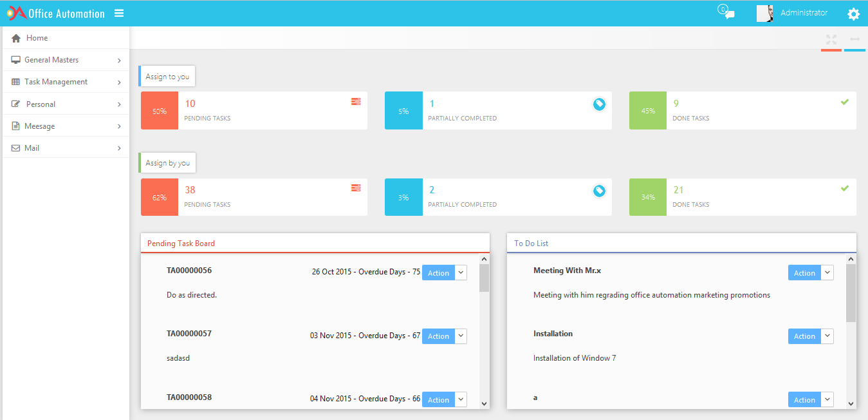Select Meesage menu item
This screenshot has height=420, width=868.
point(66,126)
